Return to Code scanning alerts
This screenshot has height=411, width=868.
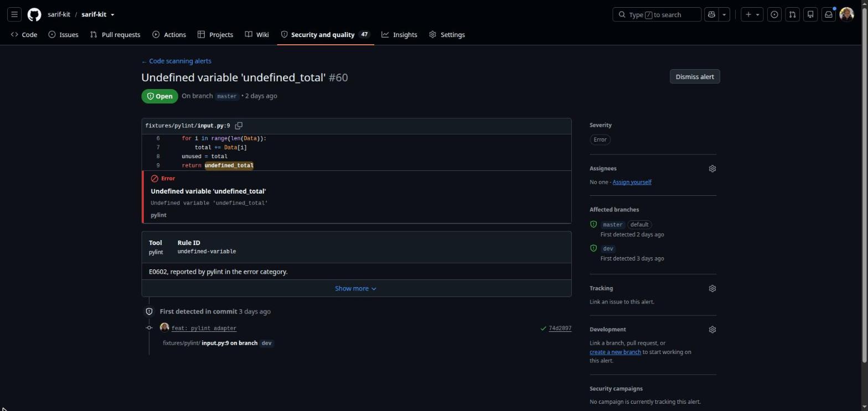click(176, 61)
